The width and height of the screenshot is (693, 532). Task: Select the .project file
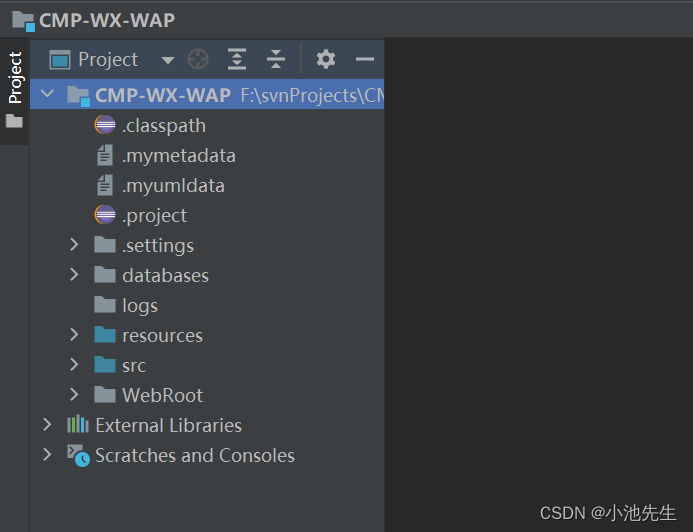[x=154, y=216]
